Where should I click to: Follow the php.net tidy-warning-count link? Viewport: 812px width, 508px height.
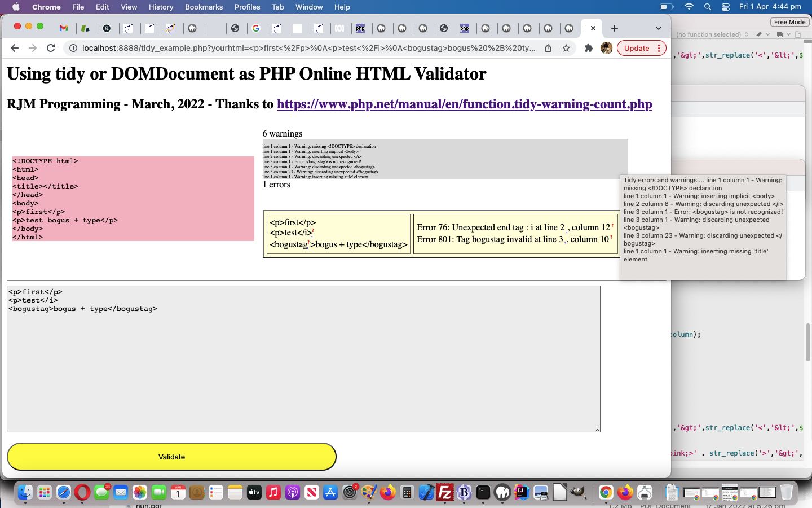[x=464, y=104]
